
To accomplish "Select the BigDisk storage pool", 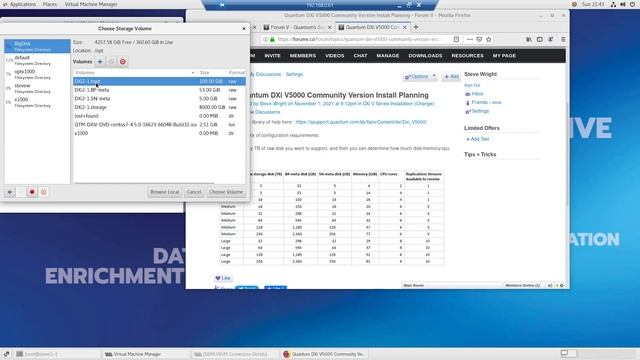I will [37, 46].
